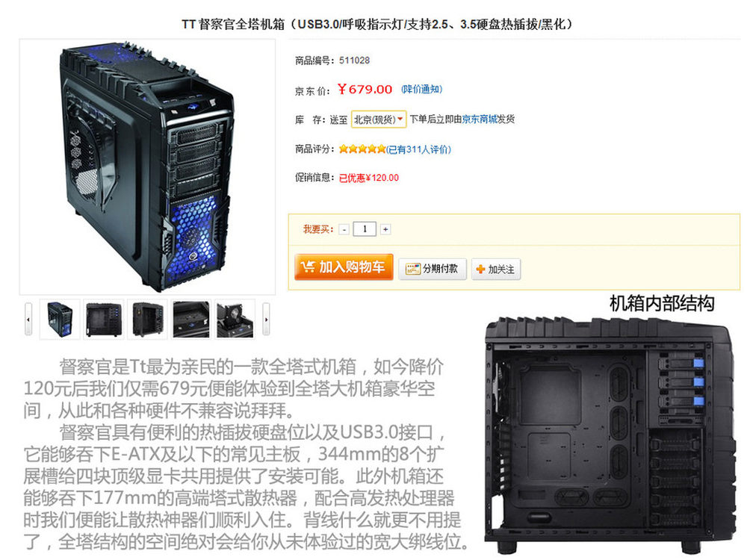747x560 pixels.
Task: Click the right arrow of thumbnail carousel
Action: [x=266, y=319]
